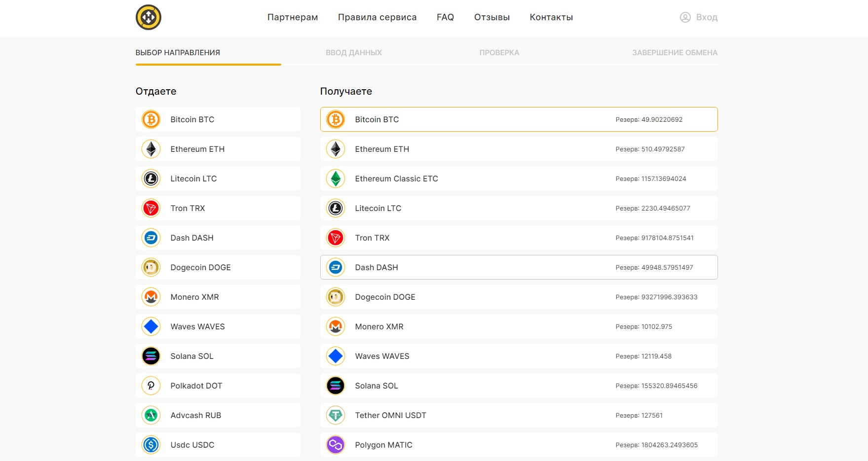The image size is (868, 461).
Task: Click reserve value 93271996.393633
Action: [669, 297]
